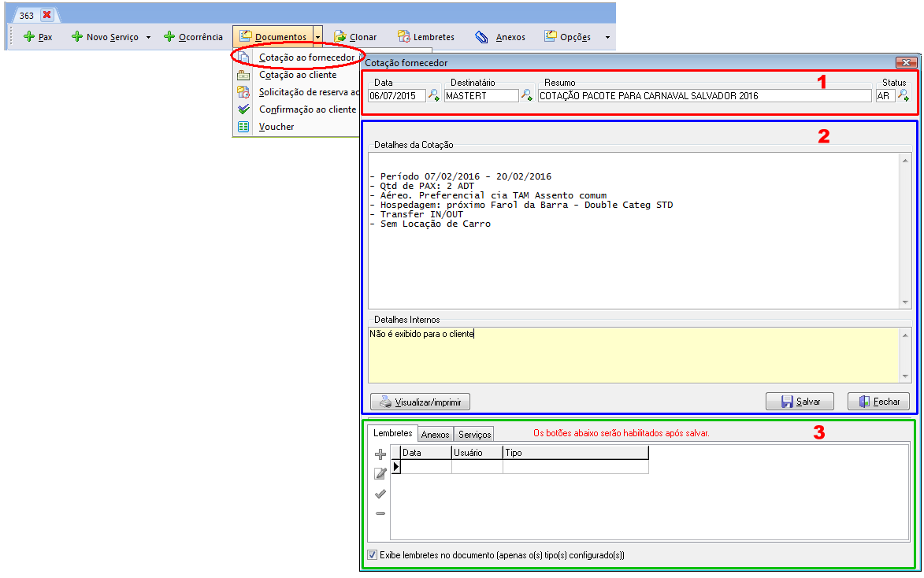Image resolution: width=924 pixels, height=578 pixels.
Task: Open Status lookup icon
Action: 904,95
